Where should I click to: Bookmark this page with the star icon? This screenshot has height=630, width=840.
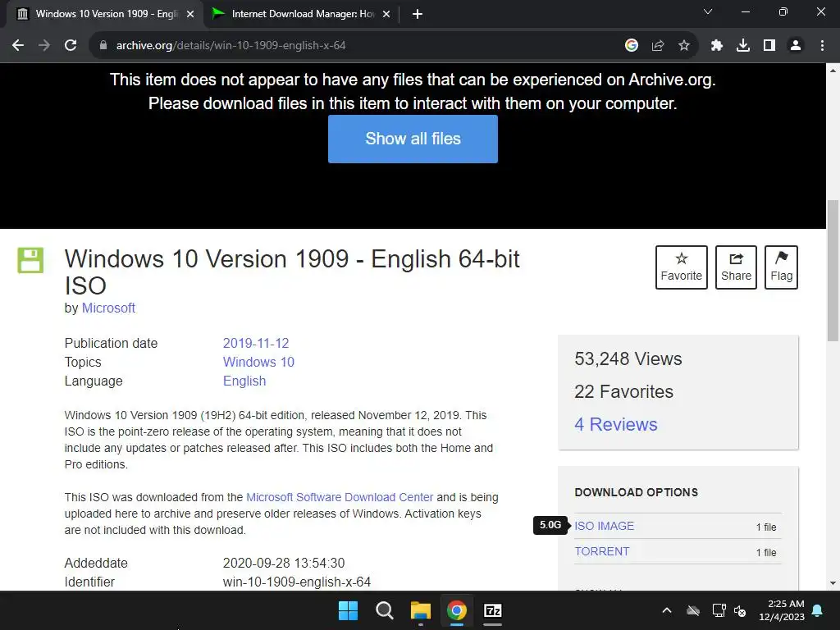(684, 46)
